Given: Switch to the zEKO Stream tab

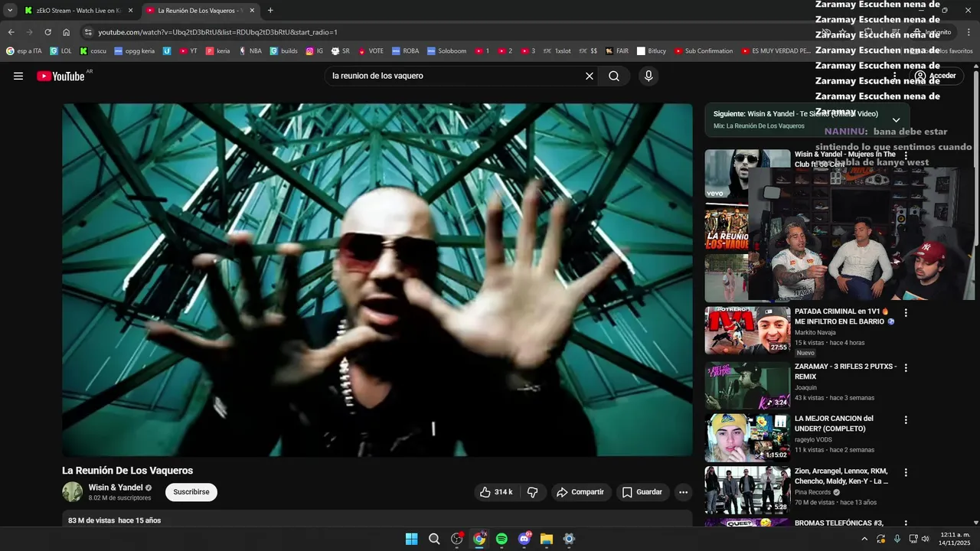Looking at the screenshot, I should (79, 11).
